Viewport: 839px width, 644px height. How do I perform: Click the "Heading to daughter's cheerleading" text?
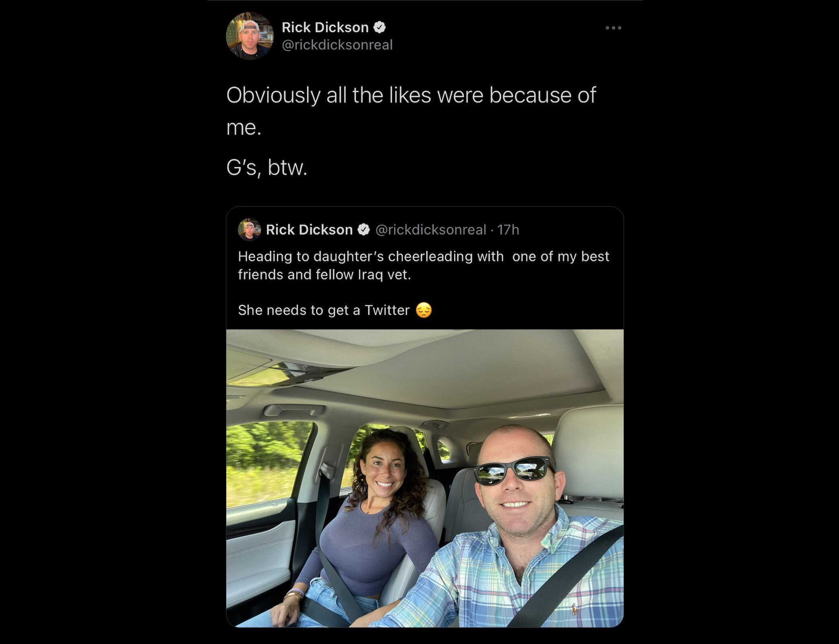click(370, 256)
